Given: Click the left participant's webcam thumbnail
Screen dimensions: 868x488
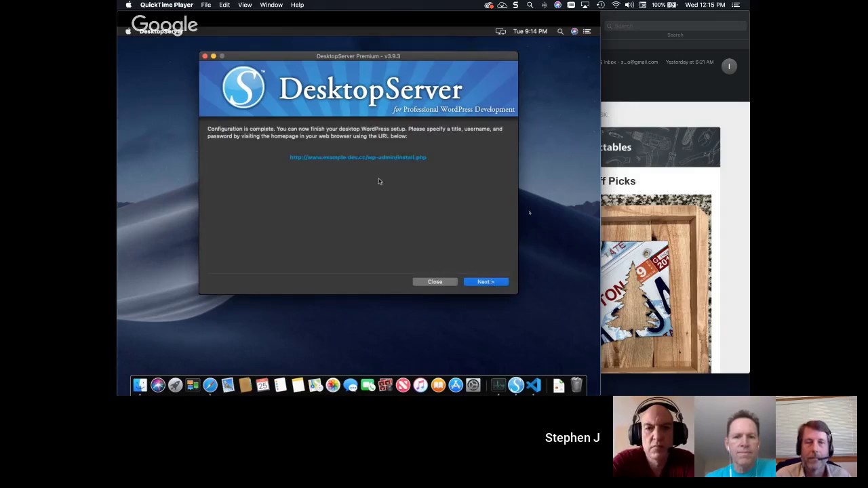Looking at the screenshot, I should [x=654, y=436].
